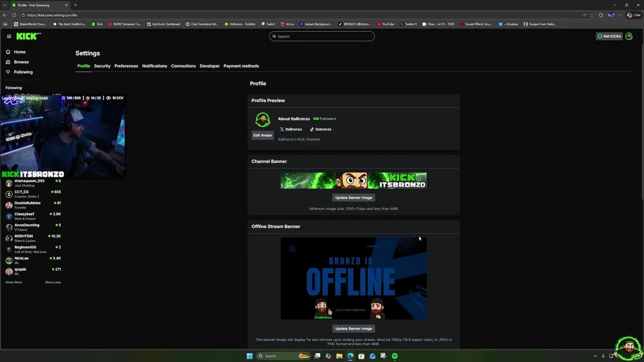Update the Channel Banner image
Screen dimensions: 644x362
(x=354, y=198)
